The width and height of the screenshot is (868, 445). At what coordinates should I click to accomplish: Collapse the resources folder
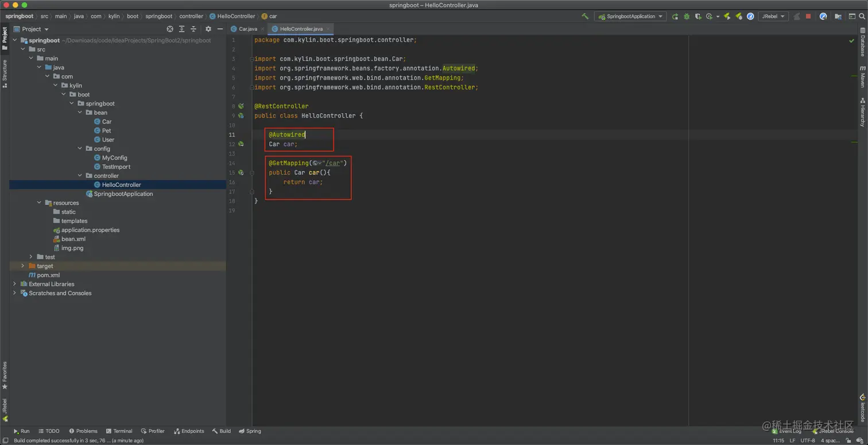(39, 203)
